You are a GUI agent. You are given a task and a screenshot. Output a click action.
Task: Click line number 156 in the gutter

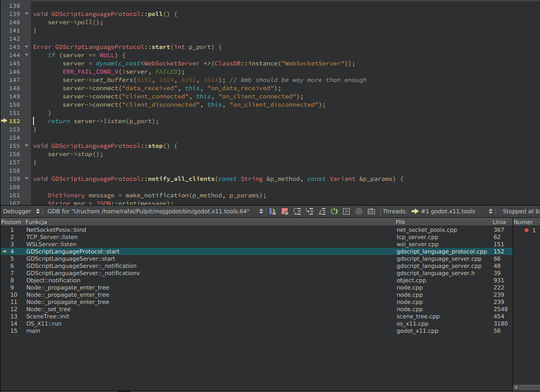[14, 154]
